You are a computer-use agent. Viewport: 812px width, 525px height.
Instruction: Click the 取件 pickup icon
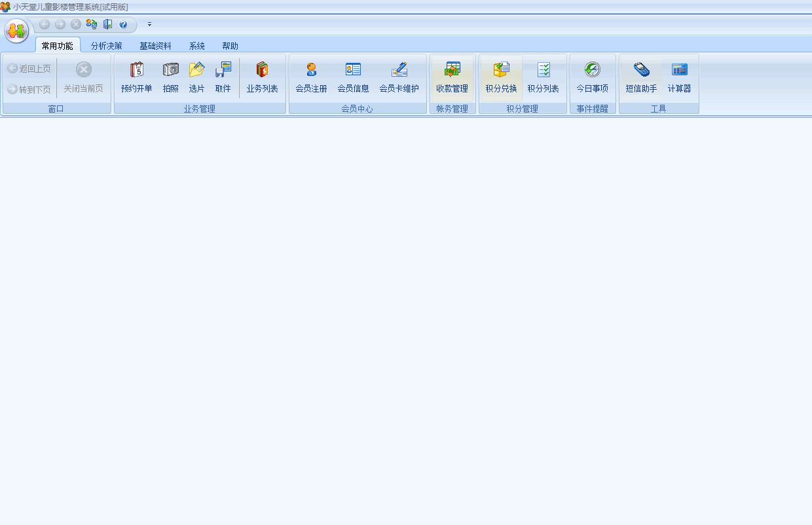(x=223, y=77)
